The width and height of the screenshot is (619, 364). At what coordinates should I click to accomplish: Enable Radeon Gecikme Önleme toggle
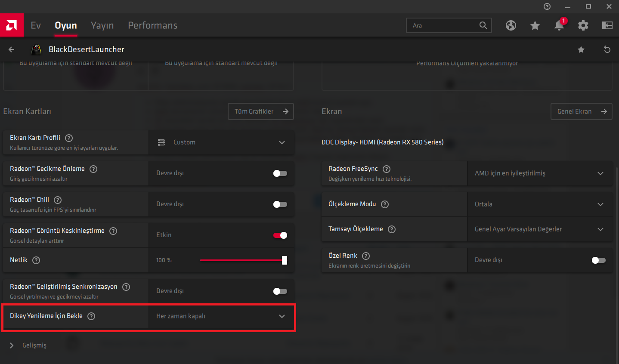[x=280, y=173]
